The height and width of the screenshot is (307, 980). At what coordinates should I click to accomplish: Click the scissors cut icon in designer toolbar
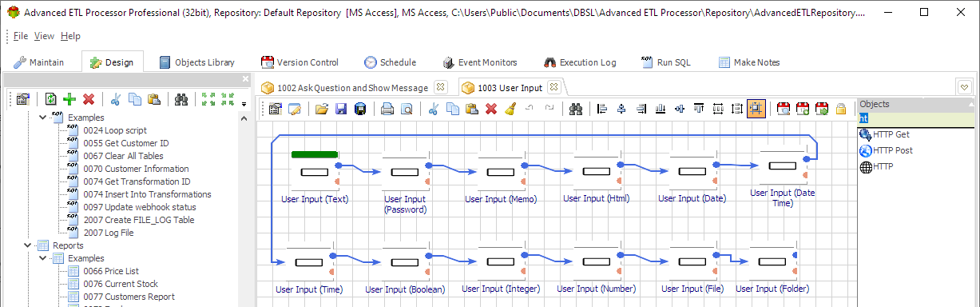click(x=434, y=110)
